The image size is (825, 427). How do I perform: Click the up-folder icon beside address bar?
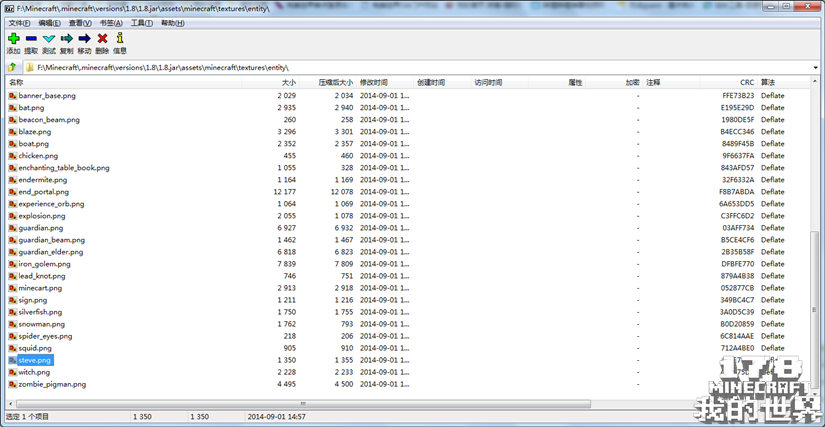pos(12,67)
